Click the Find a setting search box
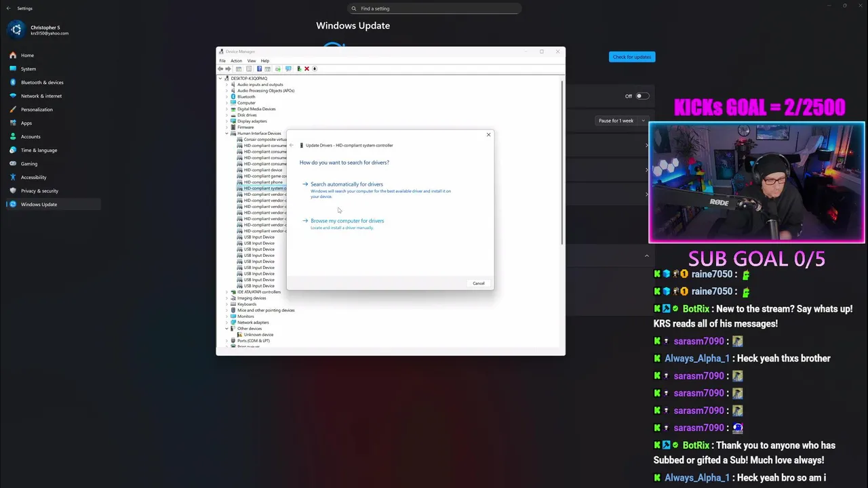This screenshot has height=488, width=868. pyautogui.click(x=434, y=9)
